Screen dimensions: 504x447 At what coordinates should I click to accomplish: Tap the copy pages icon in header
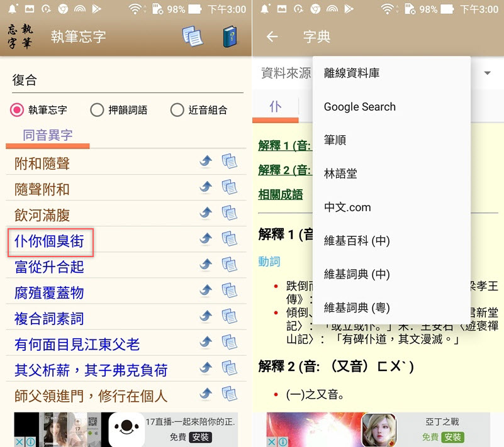point(193,36)
